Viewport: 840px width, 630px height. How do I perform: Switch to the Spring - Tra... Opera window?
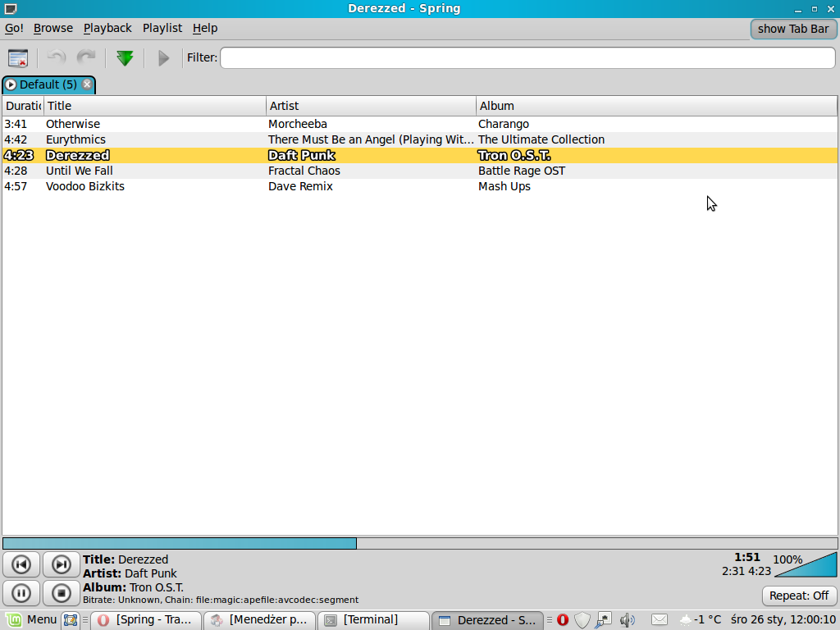[146, 620]
